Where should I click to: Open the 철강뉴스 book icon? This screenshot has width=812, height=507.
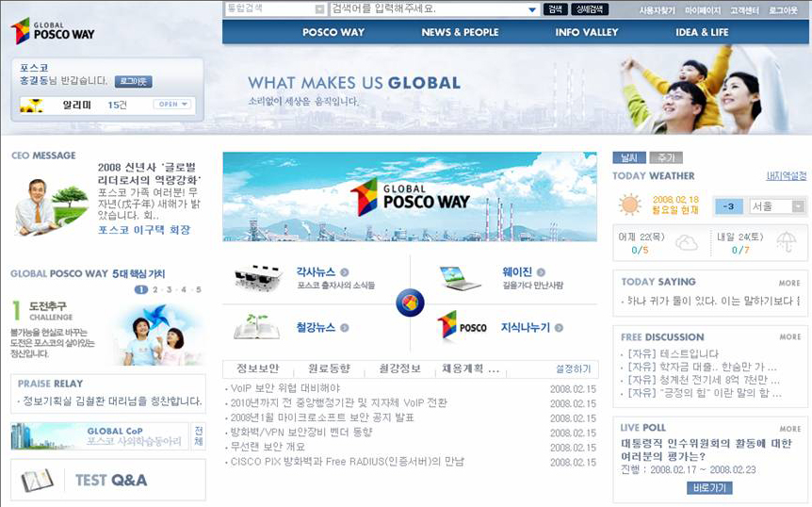pos(257,327)
